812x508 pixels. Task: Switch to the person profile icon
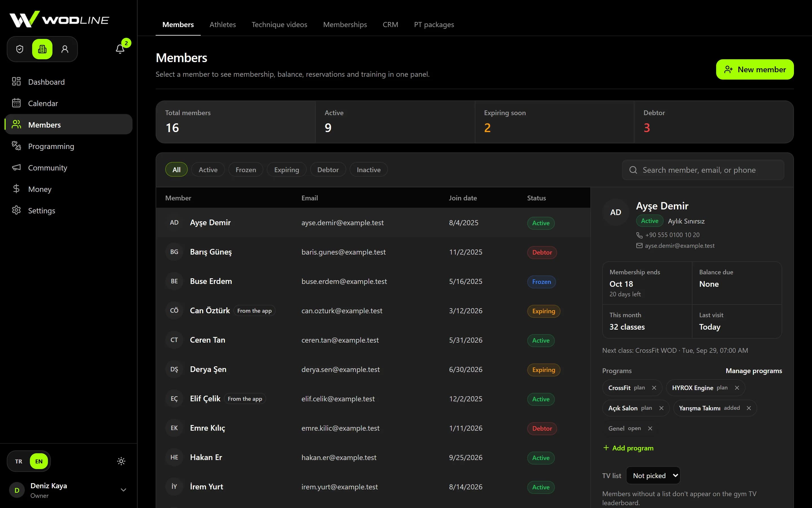click(65, 49)
